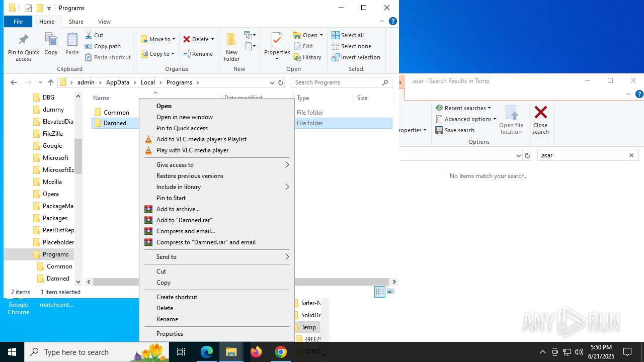Click the volume icon in system tray
The height and width of the screenshot is (362, 644).
point(579,352)
